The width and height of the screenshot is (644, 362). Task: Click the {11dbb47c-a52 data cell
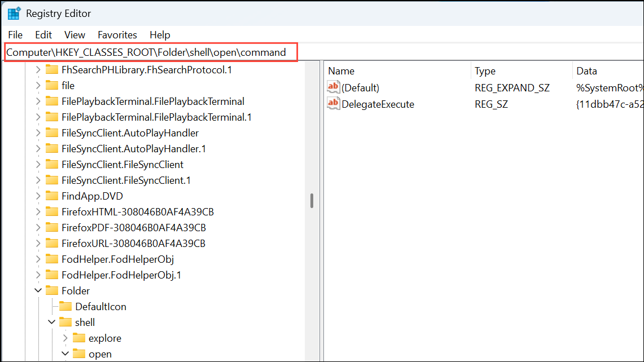(x=610, y=104)
